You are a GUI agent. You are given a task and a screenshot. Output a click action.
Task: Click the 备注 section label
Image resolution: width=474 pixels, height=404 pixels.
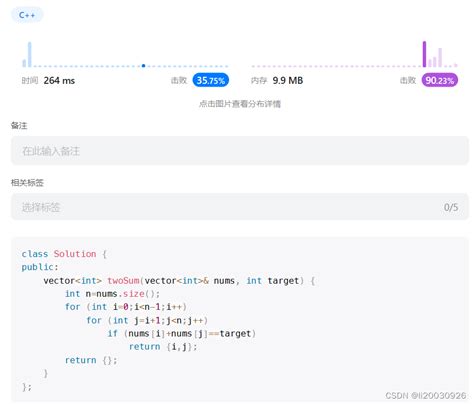[x=19, y=126]
